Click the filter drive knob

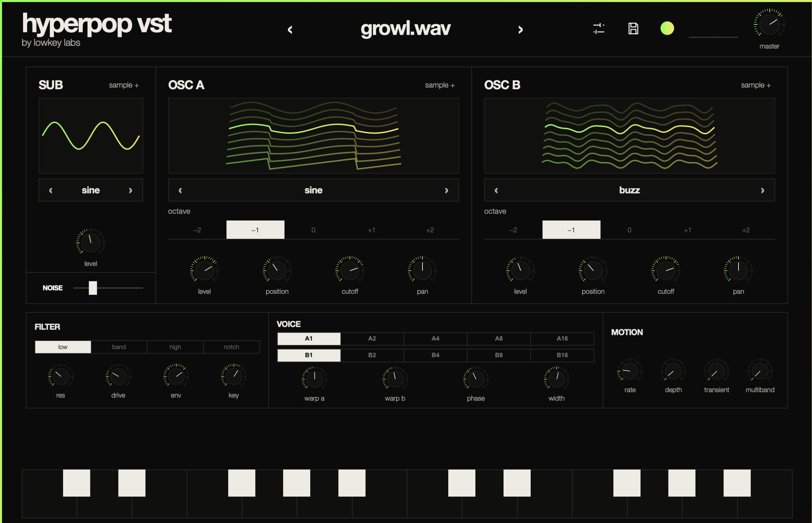click(x=118, y=376)
